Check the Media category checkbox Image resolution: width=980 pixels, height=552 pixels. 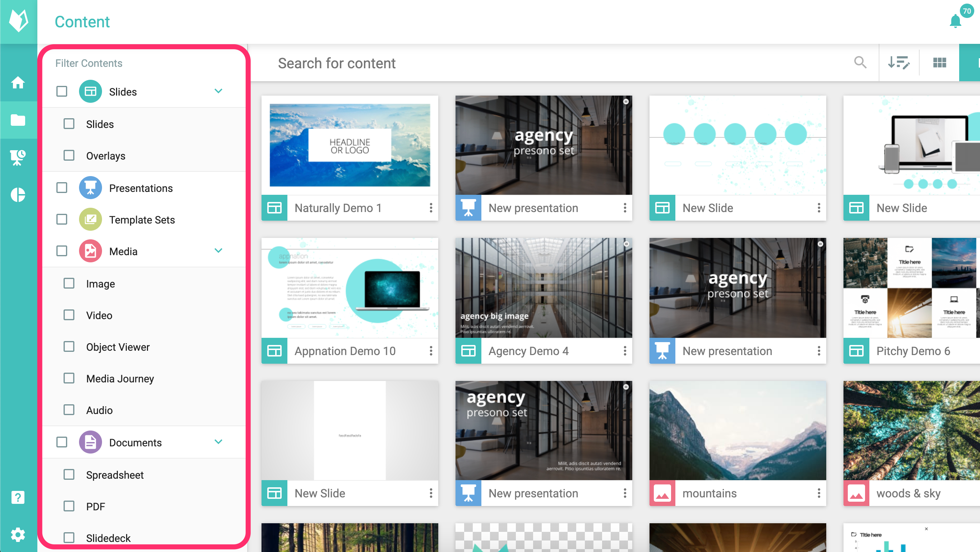coord(62,251)
